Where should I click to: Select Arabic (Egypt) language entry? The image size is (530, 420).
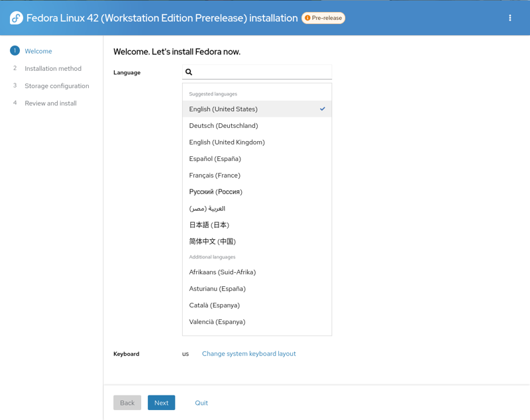[257, 208]
